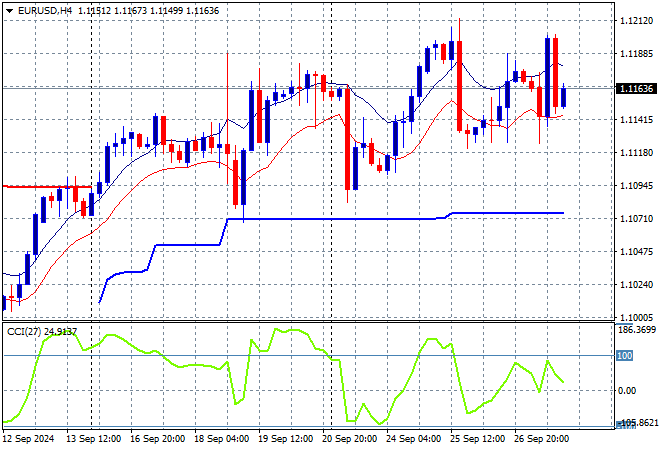Select the 1.11885 price scale label
This screenshot has height=450, width=660.
636,54
